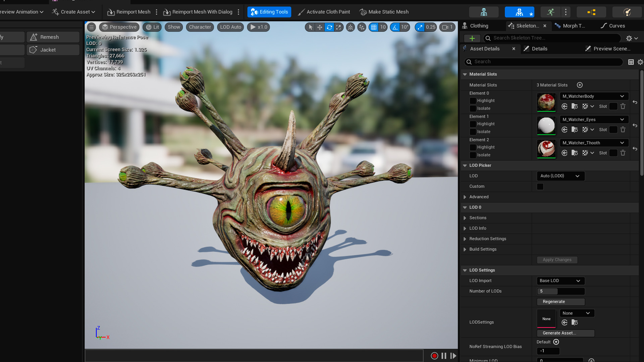Open the Base LOD import dropdown
Viewport: 644px width, 362px height.
561,281
